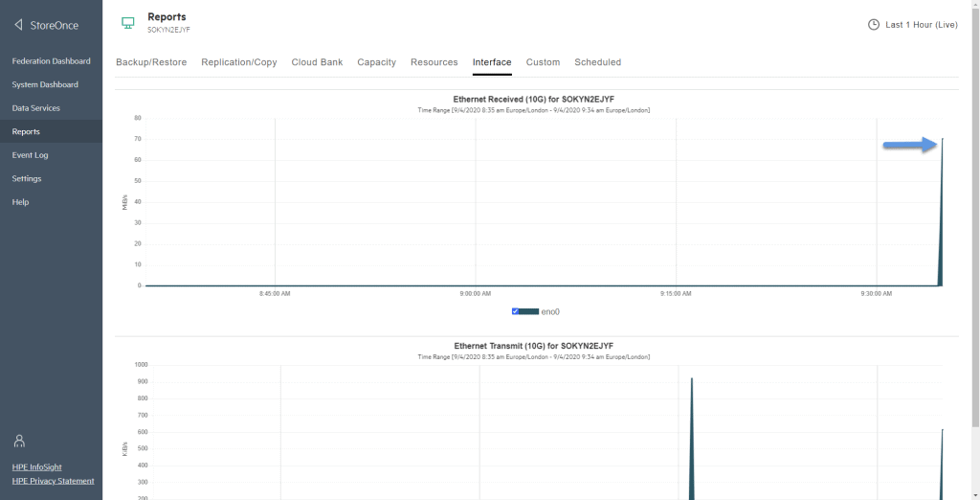
Task: Open Help in the sidebar
Action: click(x=21, y=202)
